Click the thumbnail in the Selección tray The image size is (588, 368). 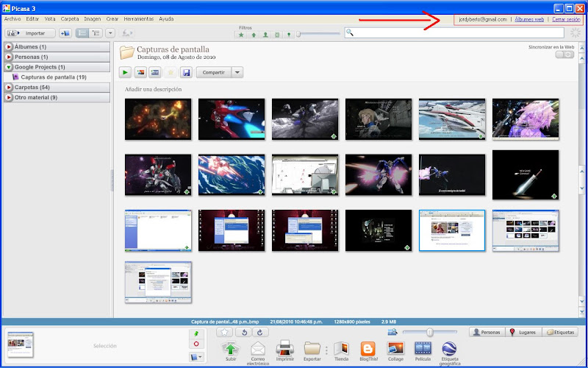click(21, 344)
